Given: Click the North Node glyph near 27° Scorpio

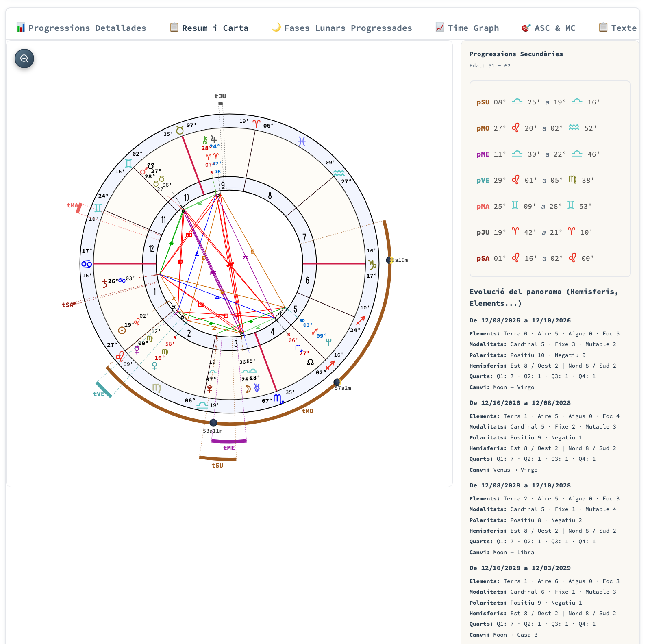Looking at the screenshot, I should (x=311, y=362).
